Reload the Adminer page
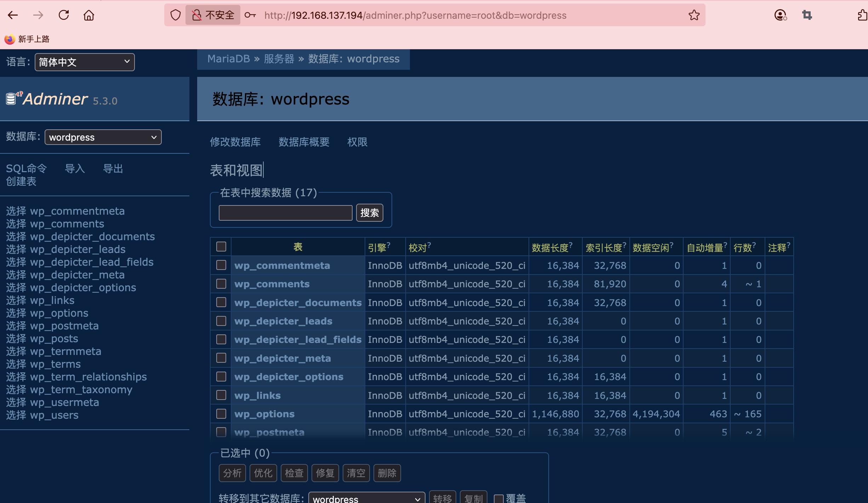Screen dimensions: 868x503 tap(64, 15)
